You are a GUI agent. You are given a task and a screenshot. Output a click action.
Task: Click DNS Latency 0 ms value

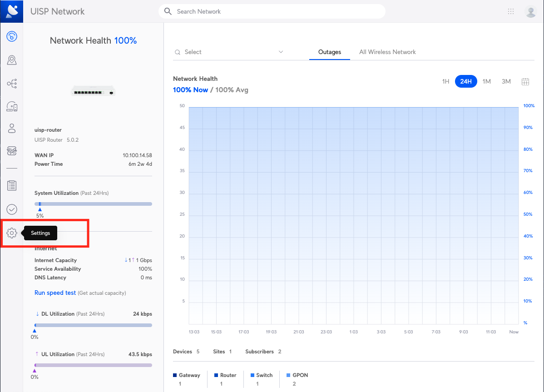coord(146,278)
